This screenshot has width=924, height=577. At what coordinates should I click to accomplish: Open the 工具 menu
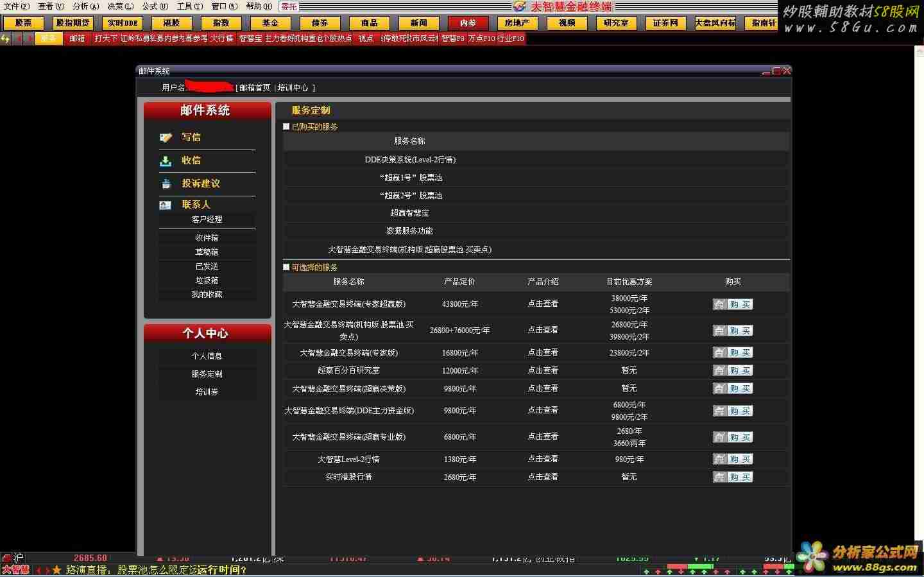pos(189,6)
